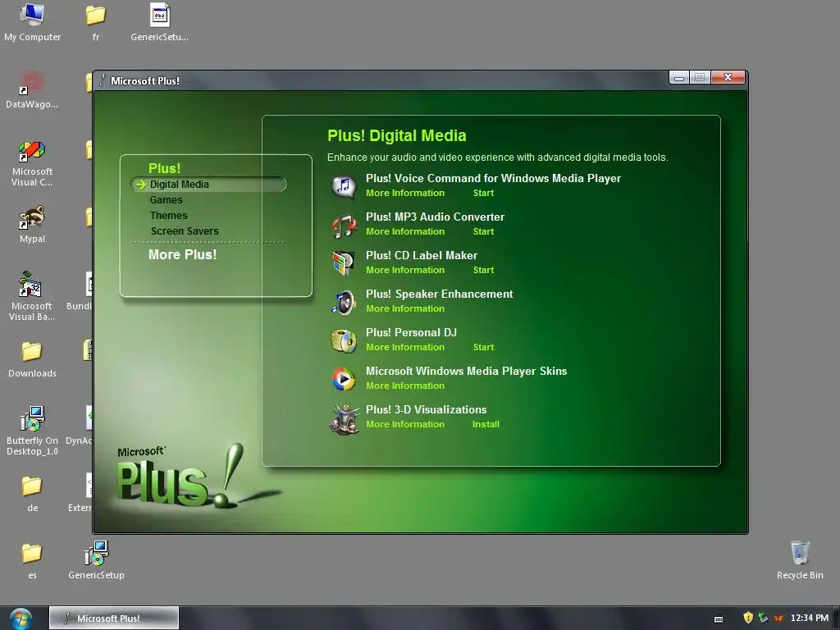Click the Microsoft Plus! taskbar button

click(x=114, y=619)
